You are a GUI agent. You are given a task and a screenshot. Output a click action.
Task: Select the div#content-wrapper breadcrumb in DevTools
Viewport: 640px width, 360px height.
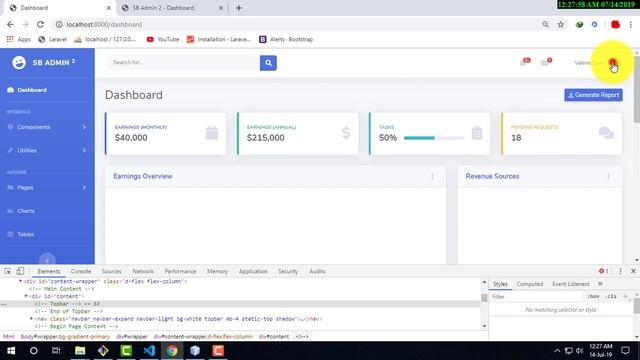(203, 336)
